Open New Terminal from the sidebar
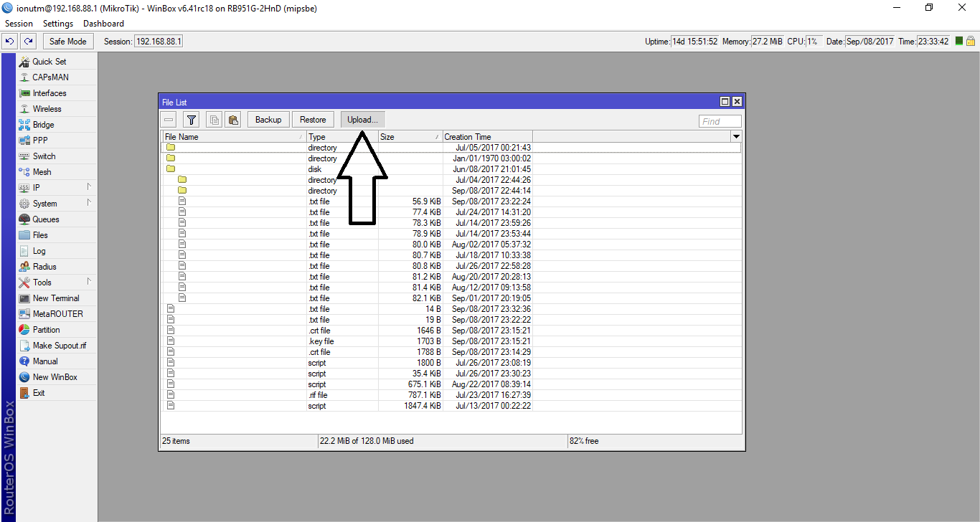This screenshot has height=522, width=980. pyautogui.click(x=55, y=298)
